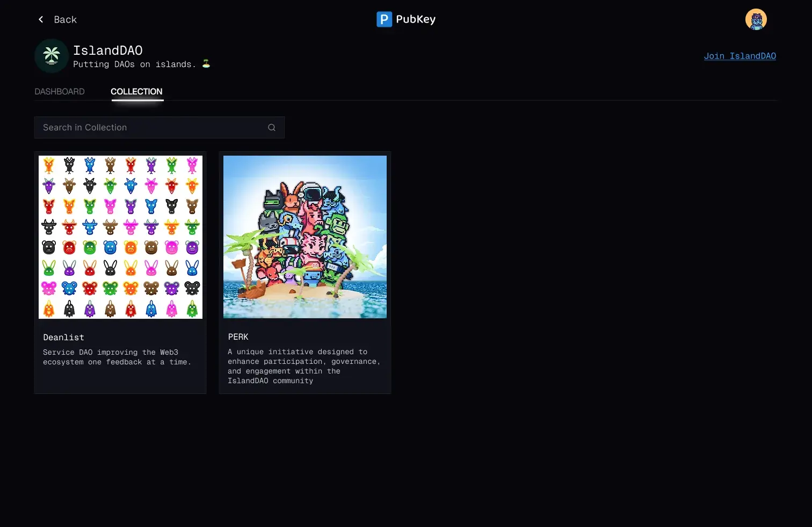Click the Join IslandDAO link
This screenshot has height=527, width=812.
tap(740, 56)
